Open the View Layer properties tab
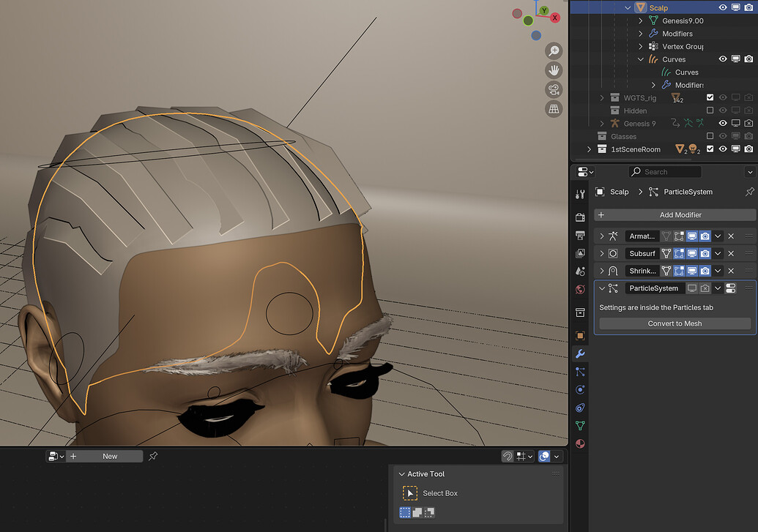 coord(580,253)
